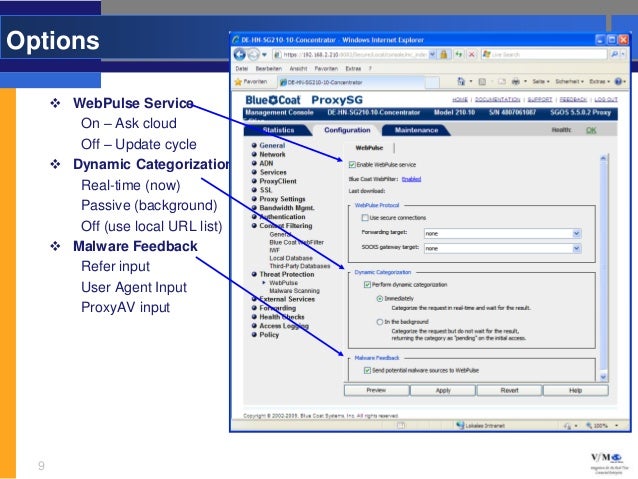638x479 pixels.
Task: Expand the Proxy Settings tree item
Action: click(x=282, y=199)
